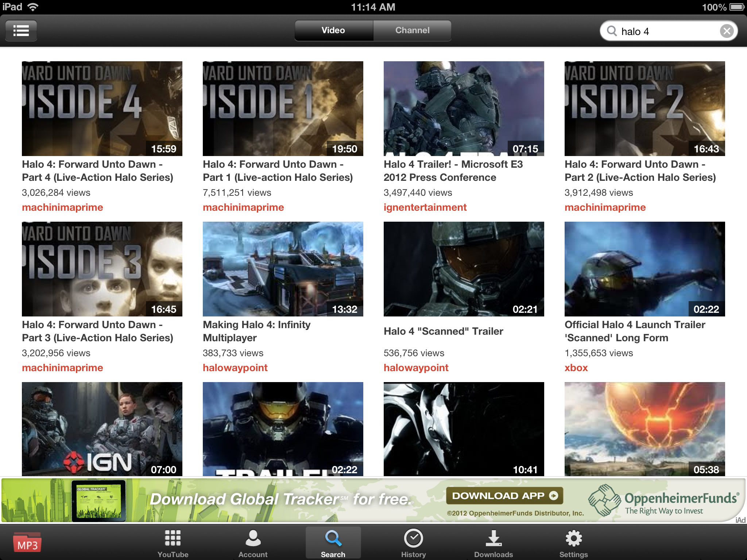Play the Episode 2 thumbnail video
Viewport: 747px width, 560px height.
(645, 109)
